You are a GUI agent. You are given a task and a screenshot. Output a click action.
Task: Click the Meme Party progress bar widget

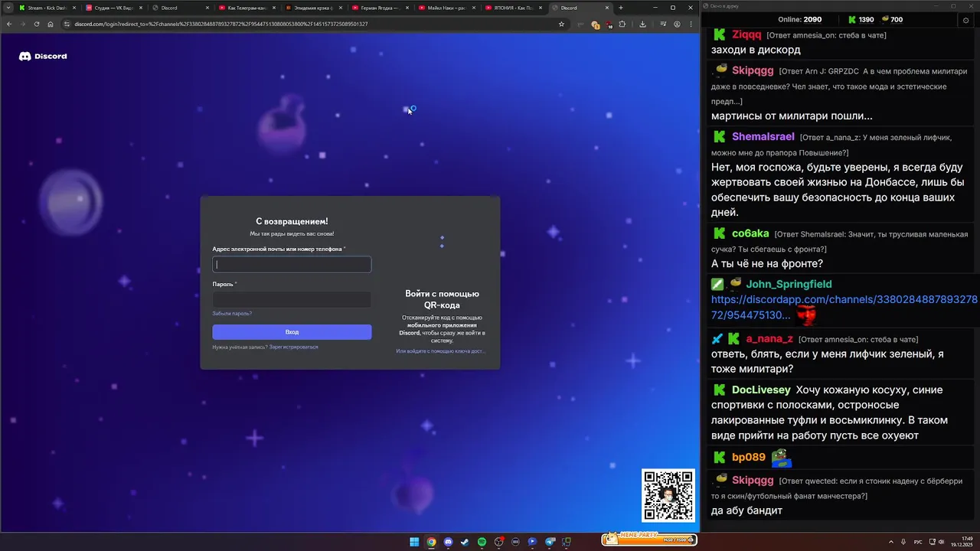[649, 540]
